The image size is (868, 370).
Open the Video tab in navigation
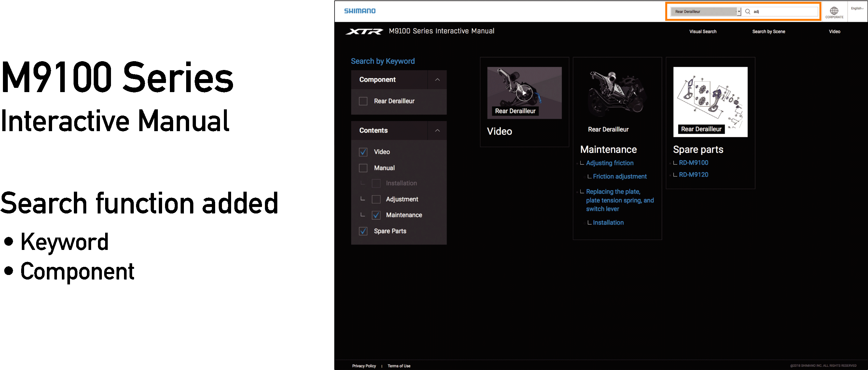coord(834,31)
